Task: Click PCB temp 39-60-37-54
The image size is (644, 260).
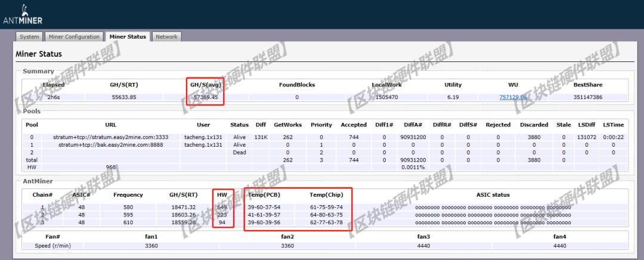Action: (x=264, y=208)
